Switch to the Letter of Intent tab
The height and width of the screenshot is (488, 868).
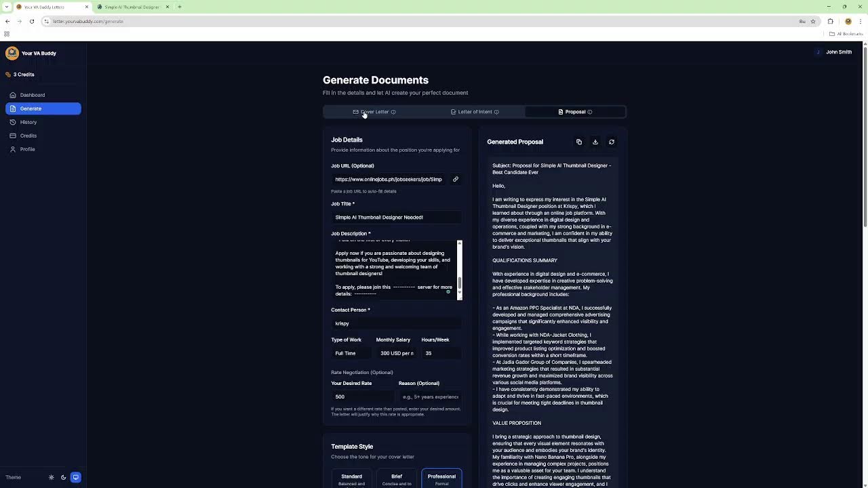474,112
